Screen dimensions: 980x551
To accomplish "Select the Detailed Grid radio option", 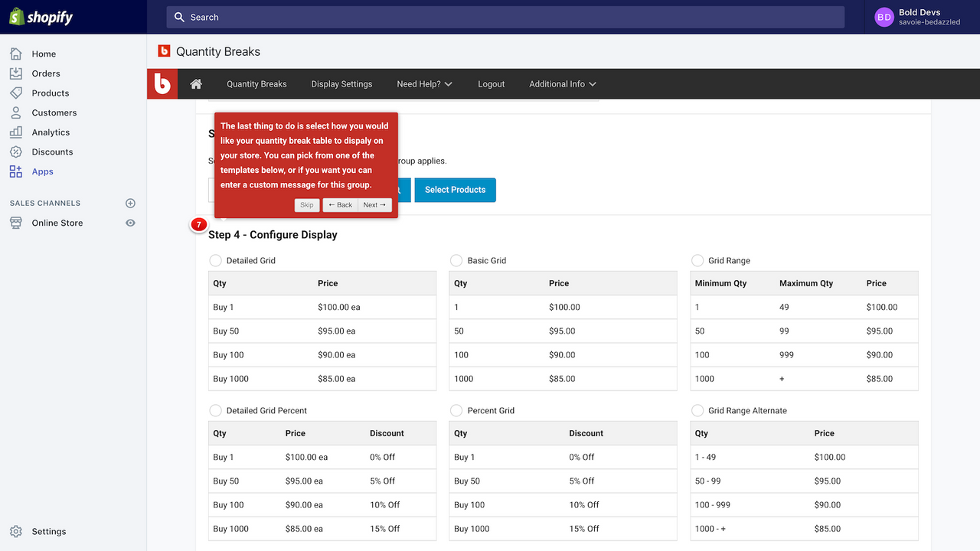I will click(216, 260).
